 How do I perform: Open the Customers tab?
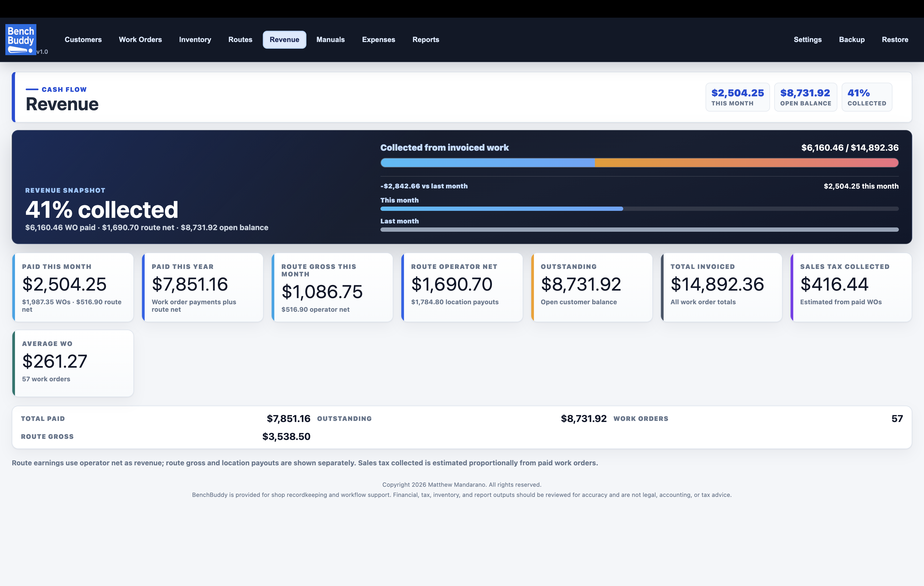coord(83,40)
